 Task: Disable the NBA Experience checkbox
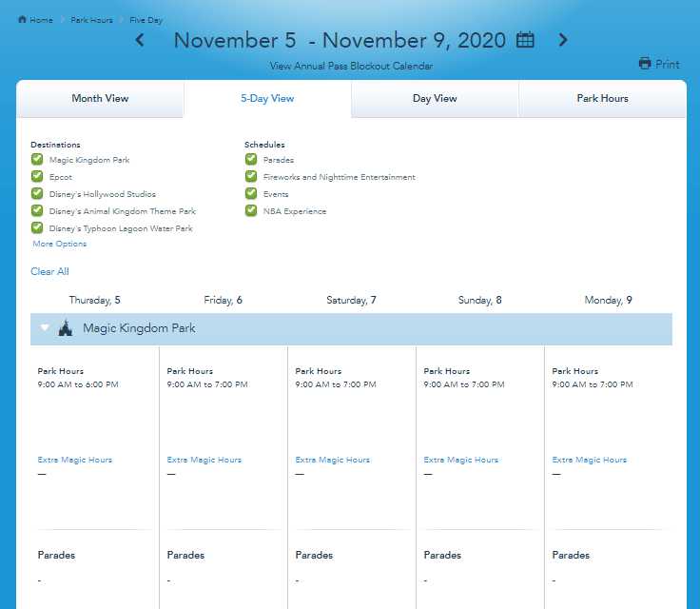click(251, 210)
